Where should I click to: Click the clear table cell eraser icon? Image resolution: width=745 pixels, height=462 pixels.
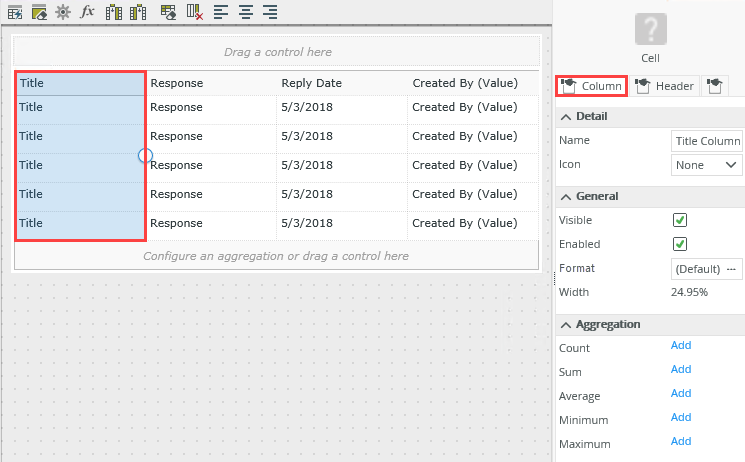tap(168, 12)
